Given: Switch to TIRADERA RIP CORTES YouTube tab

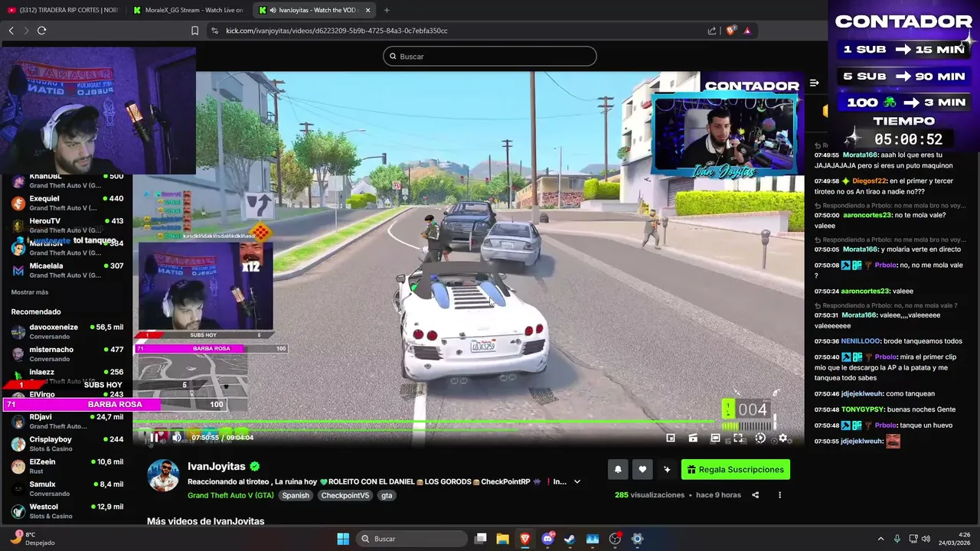Looking at the screenshot, I should 62,10.
